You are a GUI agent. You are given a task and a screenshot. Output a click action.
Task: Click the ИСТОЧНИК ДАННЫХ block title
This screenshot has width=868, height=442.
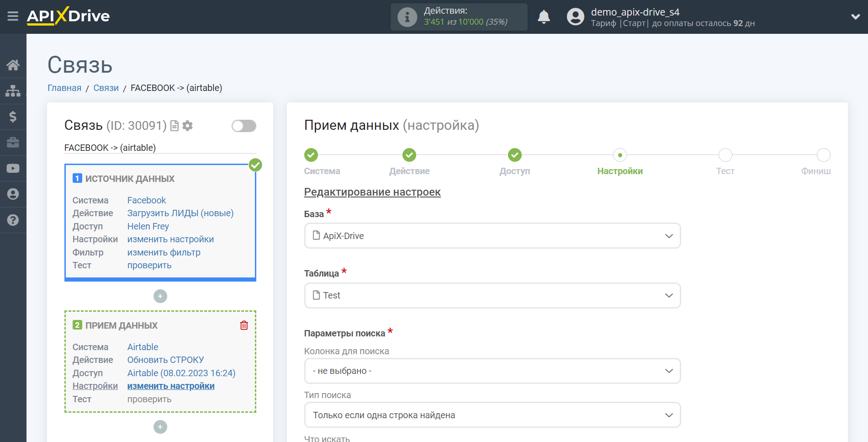point(130,179)
